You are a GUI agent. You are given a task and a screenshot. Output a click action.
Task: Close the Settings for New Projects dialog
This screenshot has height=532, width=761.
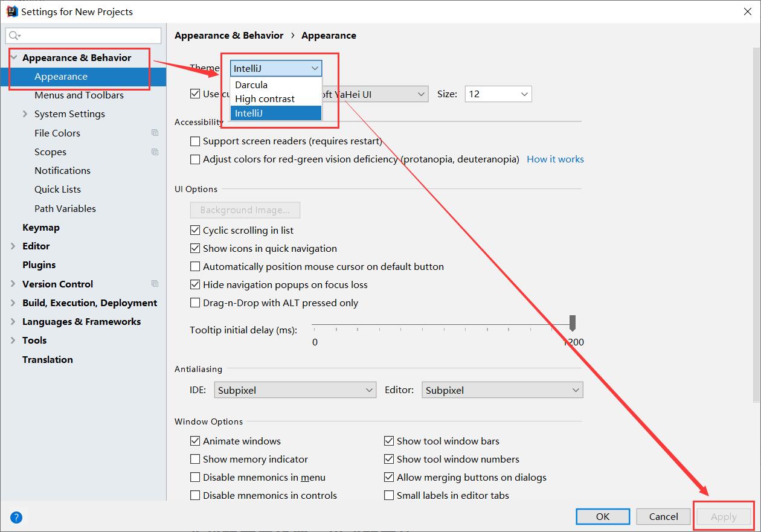pyautogui.click(x=747, y=11)
